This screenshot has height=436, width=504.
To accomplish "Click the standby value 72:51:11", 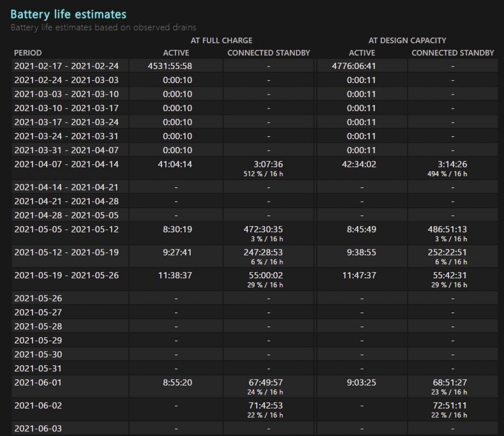I will (x=450, y=406).
